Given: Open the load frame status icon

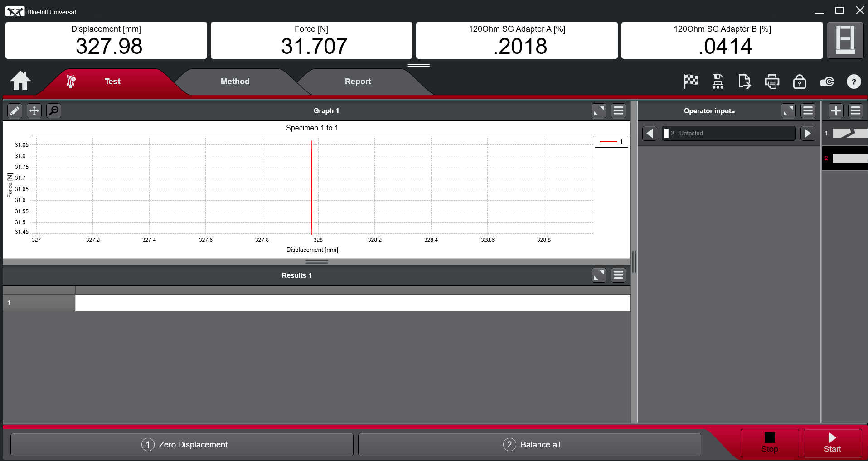Looking at the screenshot, I should (x=845, y=40).
